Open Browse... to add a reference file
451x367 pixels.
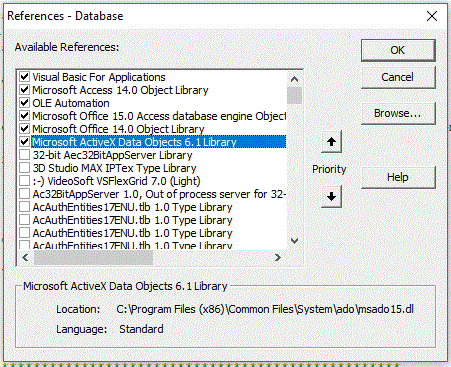pos(398,113)
